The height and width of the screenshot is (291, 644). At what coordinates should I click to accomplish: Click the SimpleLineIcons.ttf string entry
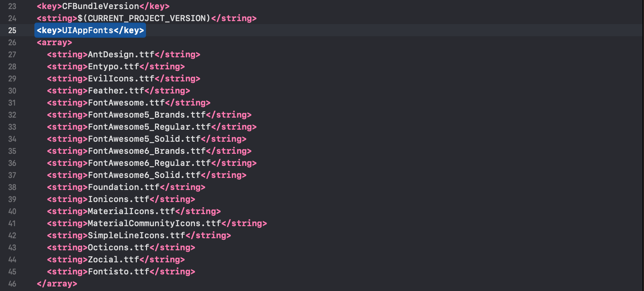pos(139,236)
